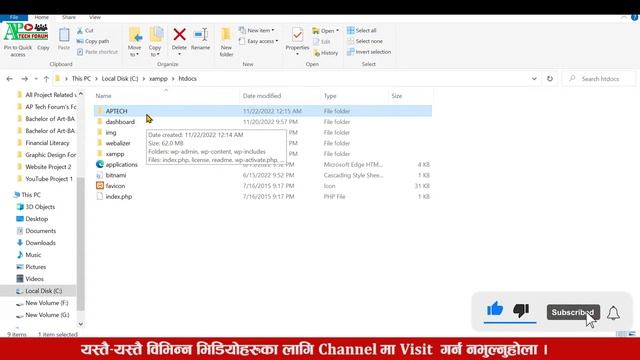Screen dimensions: 640x360
Task: Click htdocs in the address breadcrumb
Action: 187,79
